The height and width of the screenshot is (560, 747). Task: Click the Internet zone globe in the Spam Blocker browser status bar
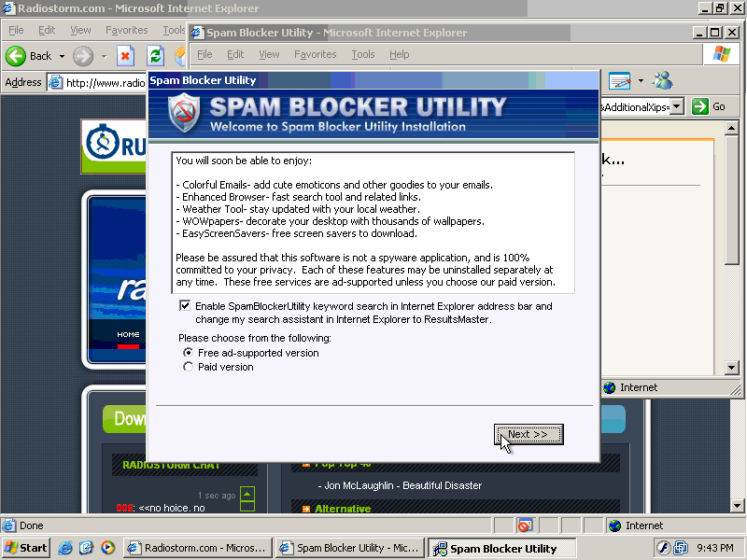(x=610, y=387)
